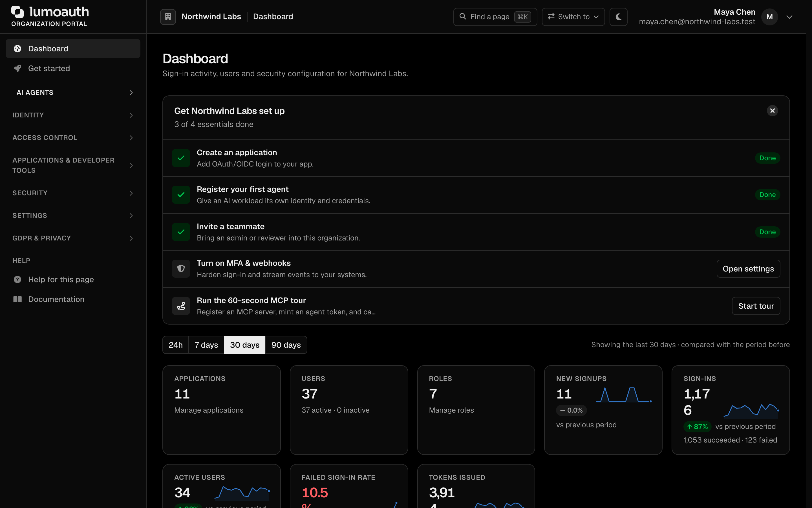812x508 pixels.
Task: Open Manage applications link
Action: pos(209,410)
